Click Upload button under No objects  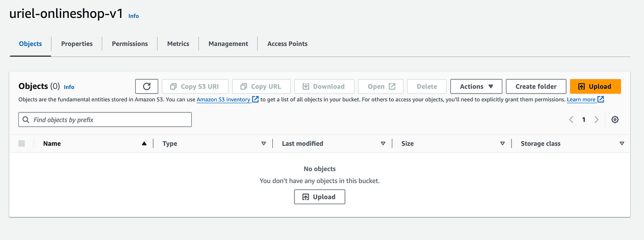pos(320,197)
